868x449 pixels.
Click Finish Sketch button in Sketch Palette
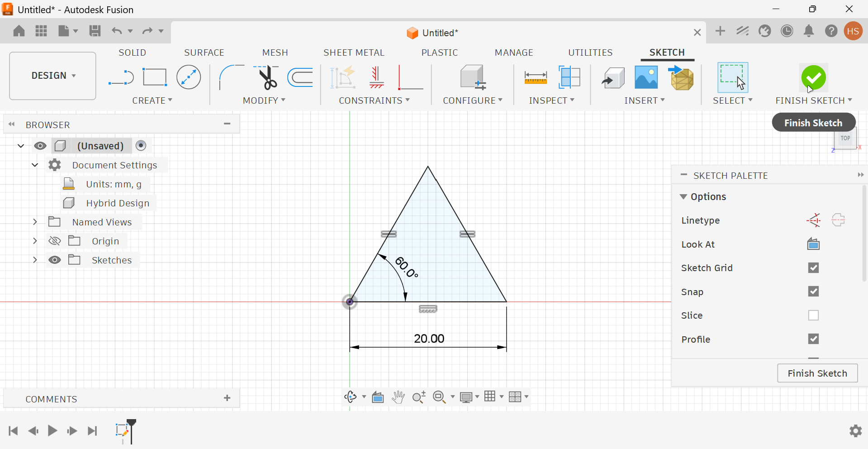tap(817, 373)
